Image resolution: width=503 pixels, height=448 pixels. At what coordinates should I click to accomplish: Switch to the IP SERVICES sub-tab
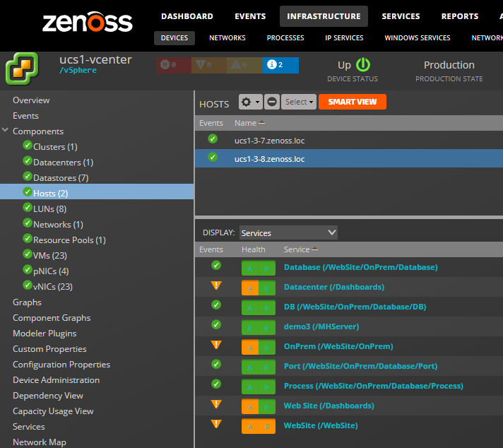(x=344, y=38)
